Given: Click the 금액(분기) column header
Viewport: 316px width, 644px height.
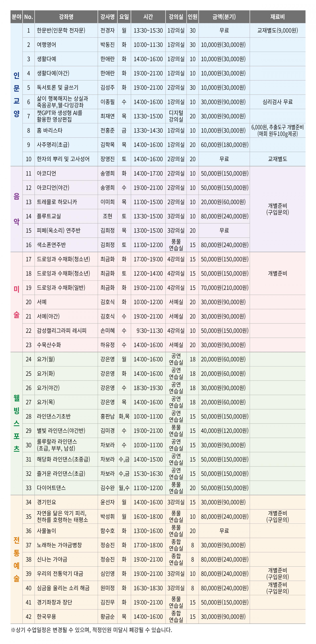Looking at the screenshot, I should click(x=224, y=17).
